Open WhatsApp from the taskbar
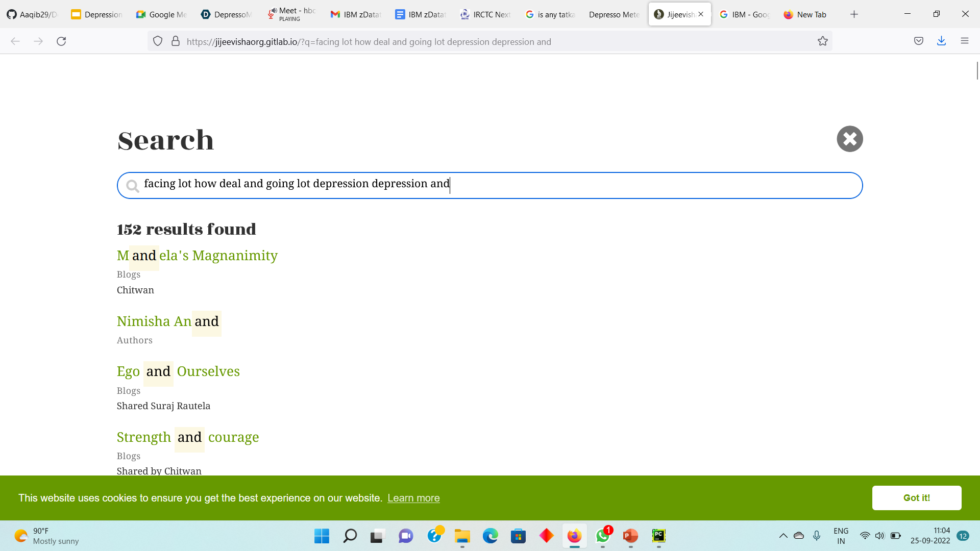 click(602, 536)
